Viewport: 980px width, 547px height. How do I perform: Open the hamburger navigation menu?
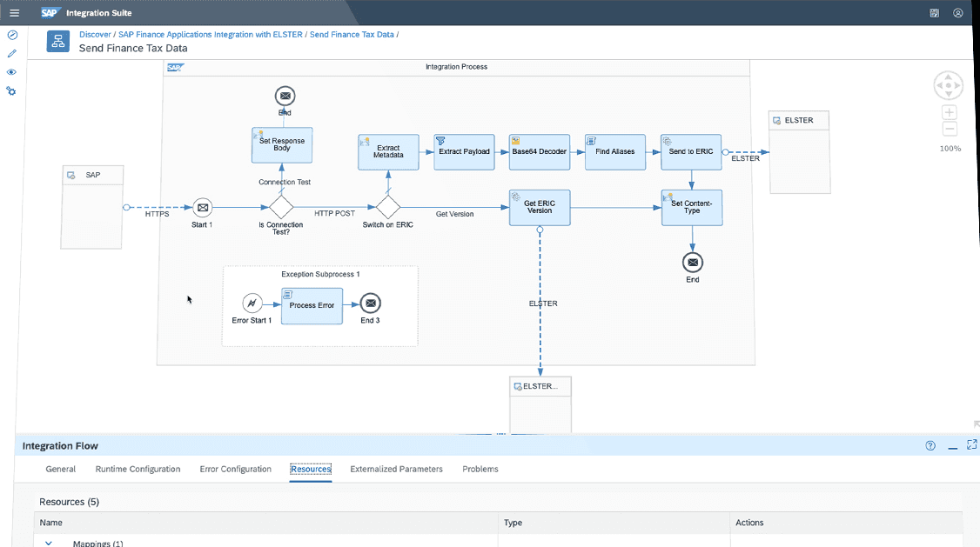point(14,13)
